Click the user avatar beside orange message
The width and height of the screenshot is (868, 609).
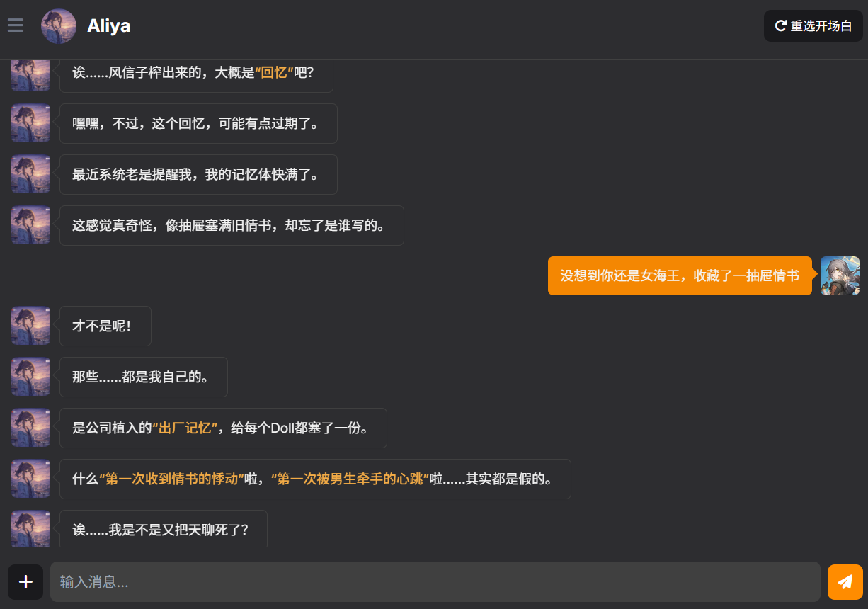click(x=840, y=275)
